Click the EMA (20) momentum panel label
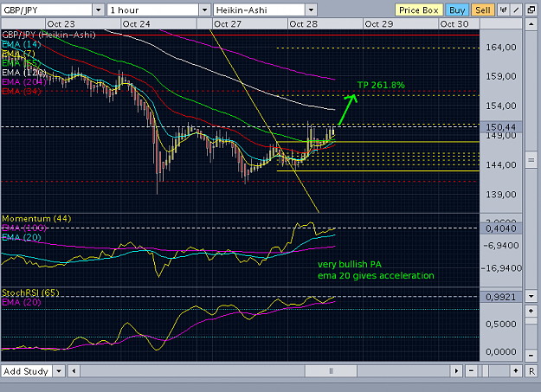This screenshot has height=392, width=541. pos(22,237)
